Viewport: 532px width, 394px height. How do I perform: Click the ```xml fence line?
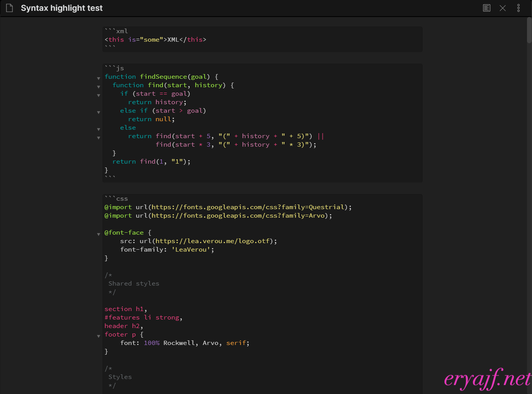(x=116, y=31)
